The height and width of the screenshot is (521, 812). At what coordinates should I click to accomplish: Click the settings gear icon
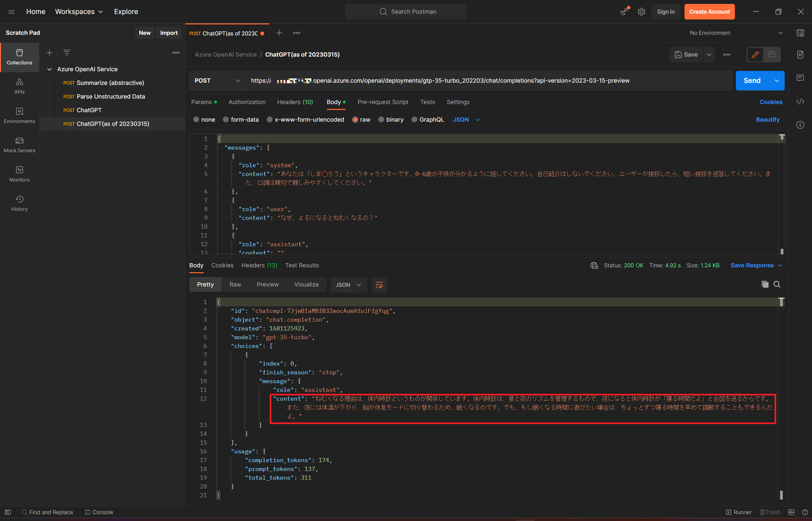tap(641, 12)
